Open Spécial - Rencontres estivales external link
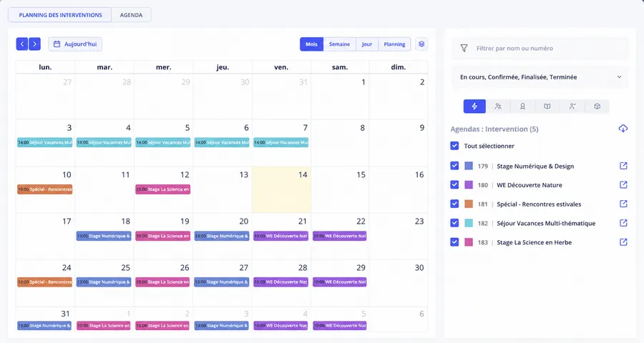The width and height of the screenshot is (644, 343). pos(623,204)
